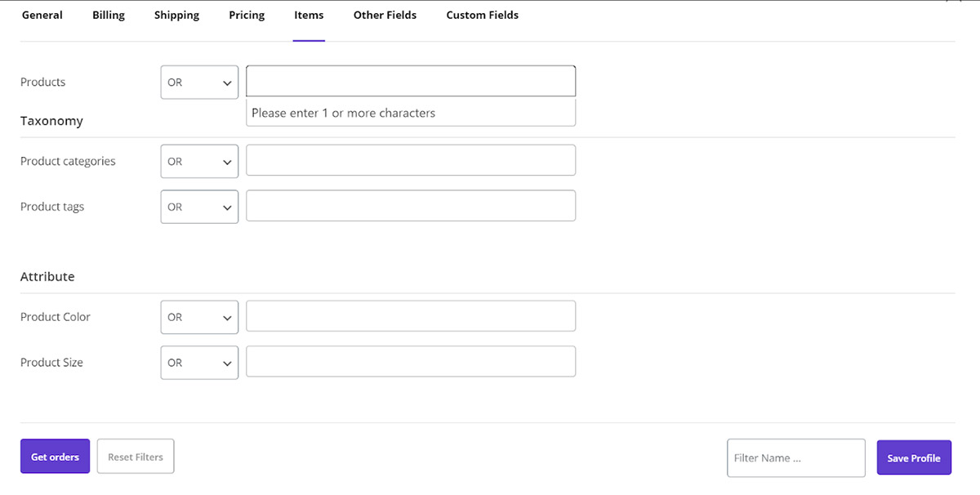
Task: Open the Pricing tab
Action: pyautogui.click(x=247, y=16)
